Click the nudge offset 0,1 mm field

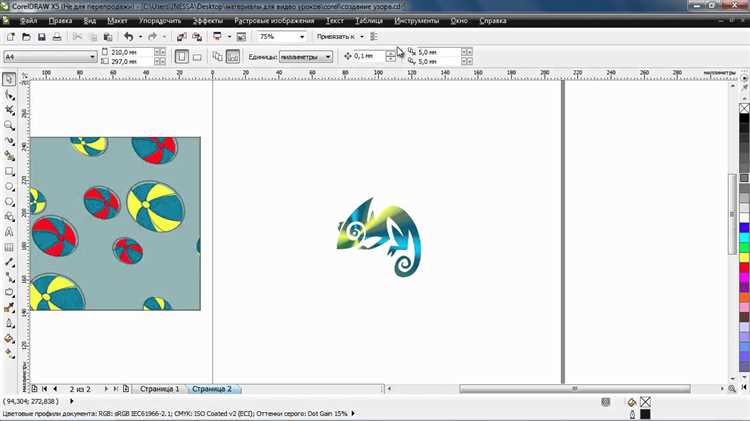pos(368,56)
